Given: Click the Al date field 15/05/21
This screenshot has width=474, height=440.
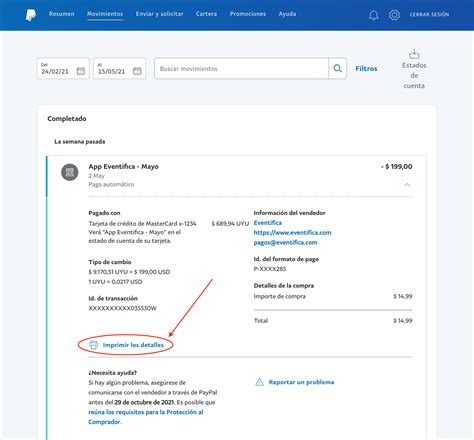Looking at the screenshot, I should (119, 69).
